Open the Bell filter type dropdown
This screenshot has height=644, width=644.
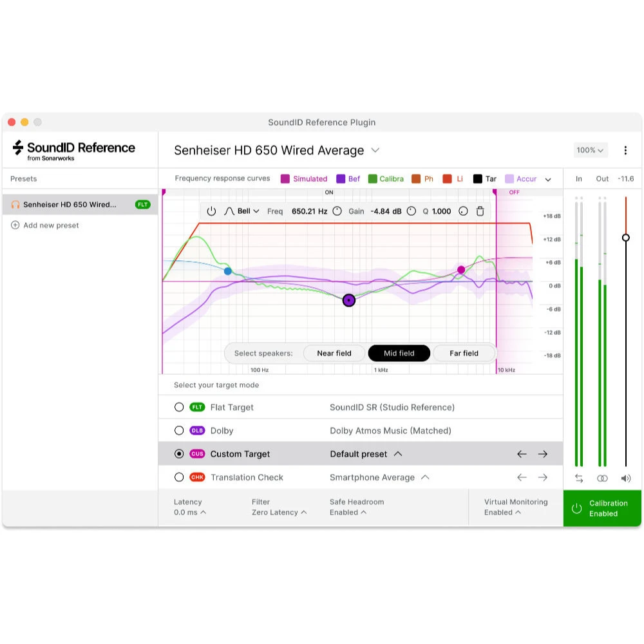pos(242,211)
